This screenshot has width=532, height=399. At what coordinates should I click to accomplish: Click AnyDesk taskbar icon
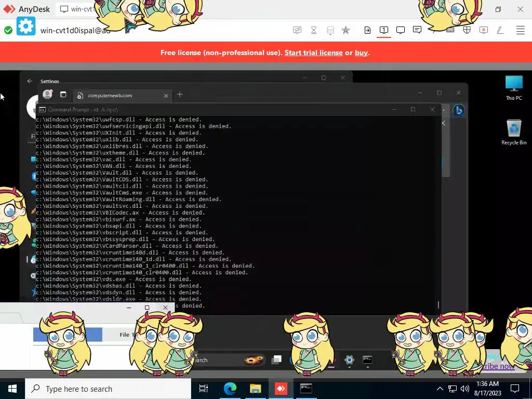(281, 389)
